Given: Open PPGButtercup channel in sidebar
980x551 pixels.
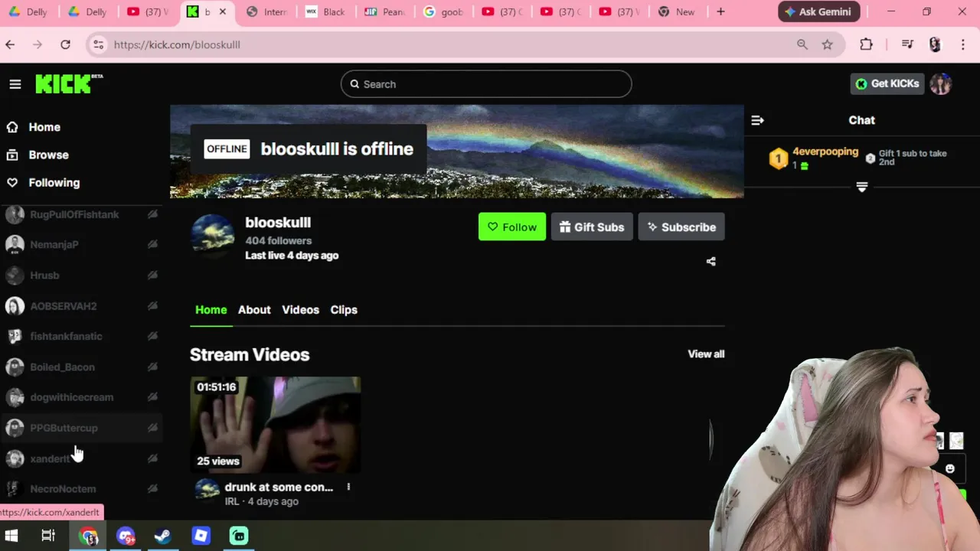Looking at the screenshot, I should point(82,428).
